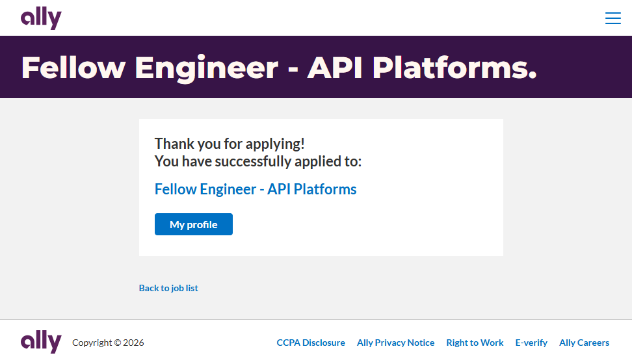Click blank card space right of My profile

[364, 224]
